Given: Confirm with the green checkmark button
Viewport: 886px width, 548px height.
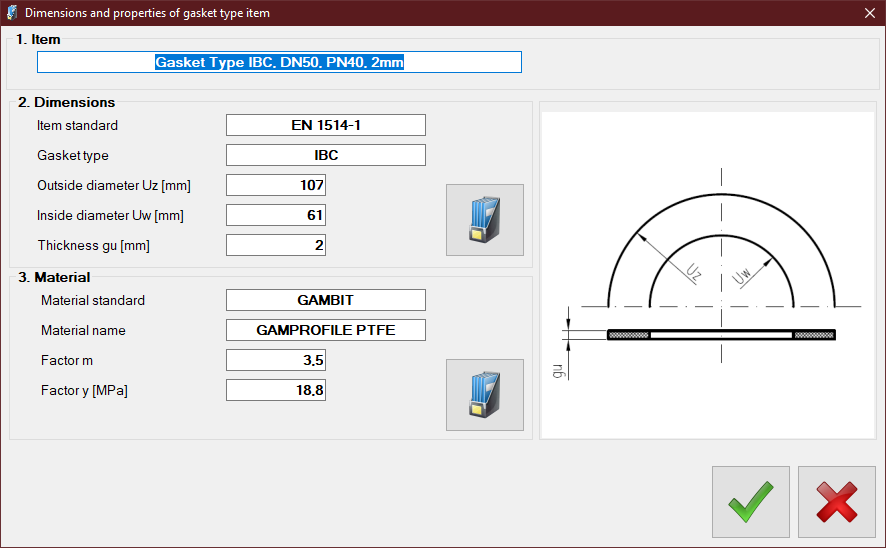Looking at the screenshot, I should click(x=750, y=502).
